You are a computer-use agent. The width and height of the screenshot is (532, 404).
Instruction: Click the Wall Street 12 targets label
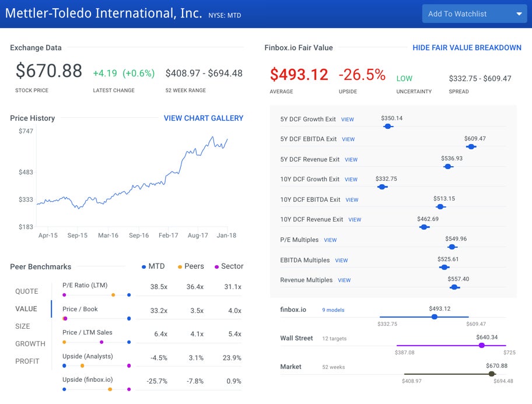point(334,339)
